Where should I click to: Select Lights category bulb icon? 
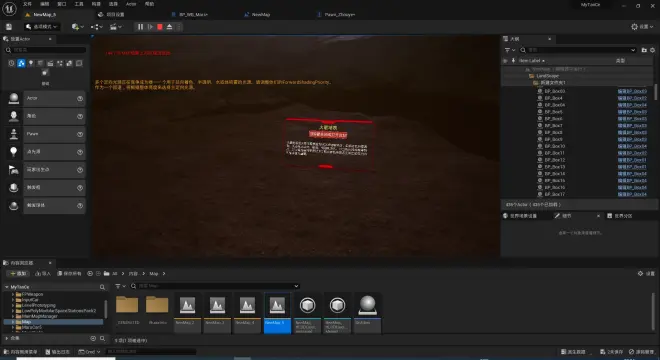click(31, 63)
